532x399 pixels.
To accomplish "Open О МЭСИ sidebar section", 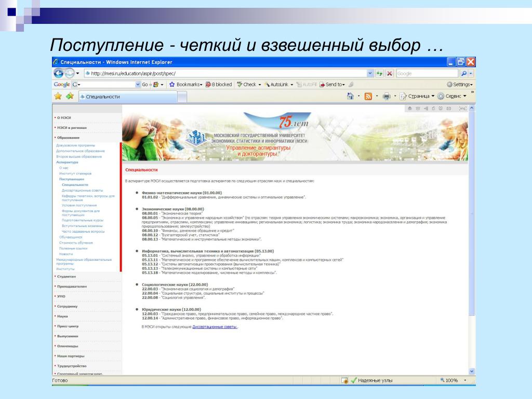I will [x=64, y=117].
